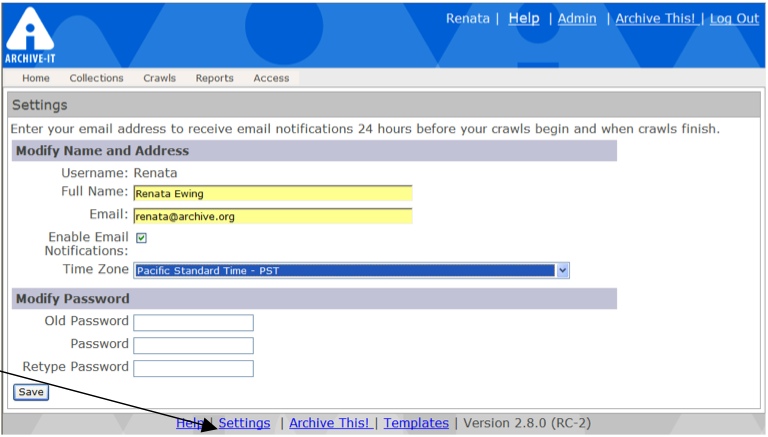The width and height of the screenshot is (768, 437).
Task: Click the Archive-It logo icon
Action: (29, 33)
